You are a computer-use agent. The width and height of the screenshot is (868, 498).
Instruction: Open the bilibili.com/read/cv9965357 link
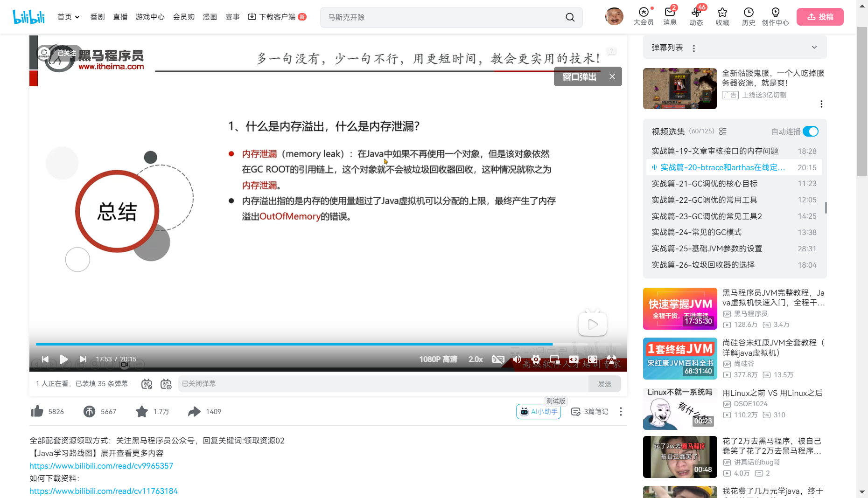101,465
